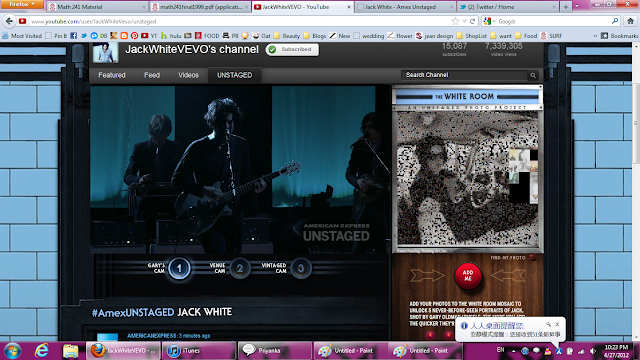The image size is (640, 360).
Task: Click the #AmexUNSTAGED hashtag heading
Action: click(x=133, y=313)
